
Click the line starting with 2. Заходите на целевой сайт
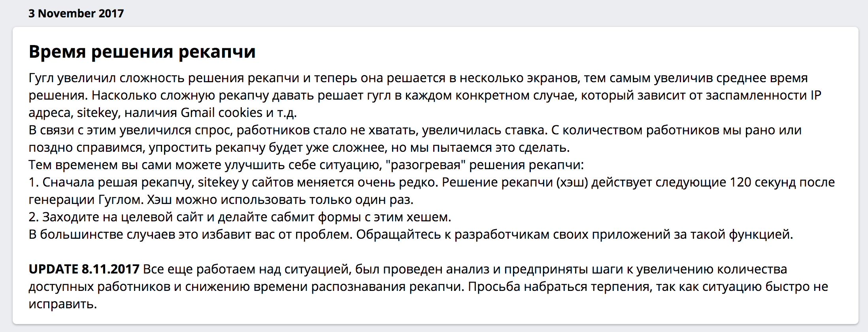(x=240, y=217)
